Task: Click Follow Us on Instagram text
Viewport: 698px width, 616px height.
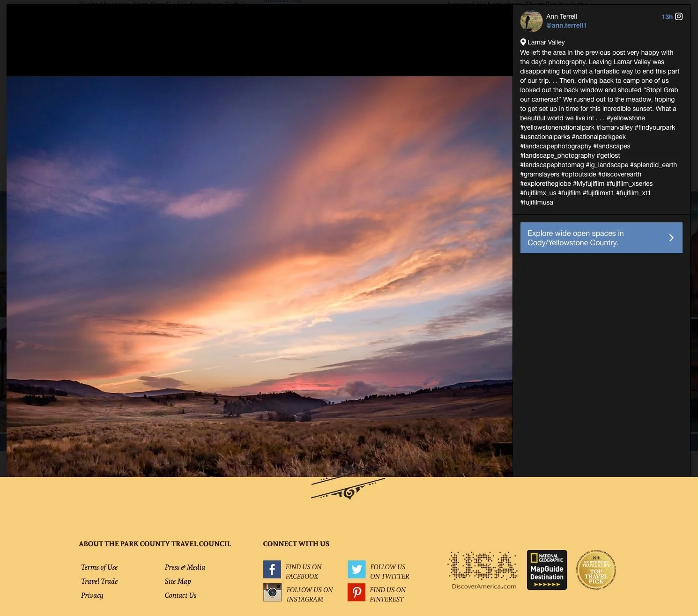Action: [310, 594]
